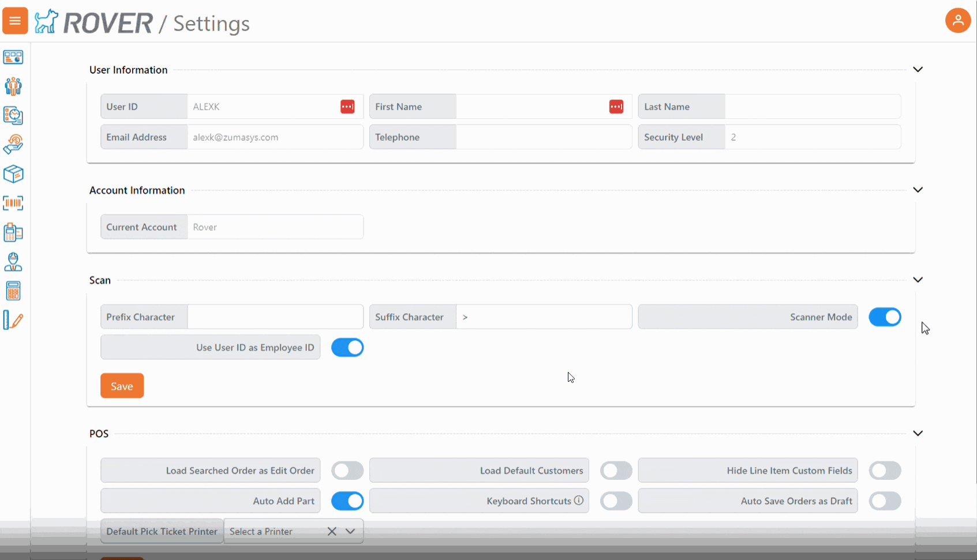Viewport: 977px width, 560px height.
Task: Collapse the User Information section
Action: pos(918,69)
